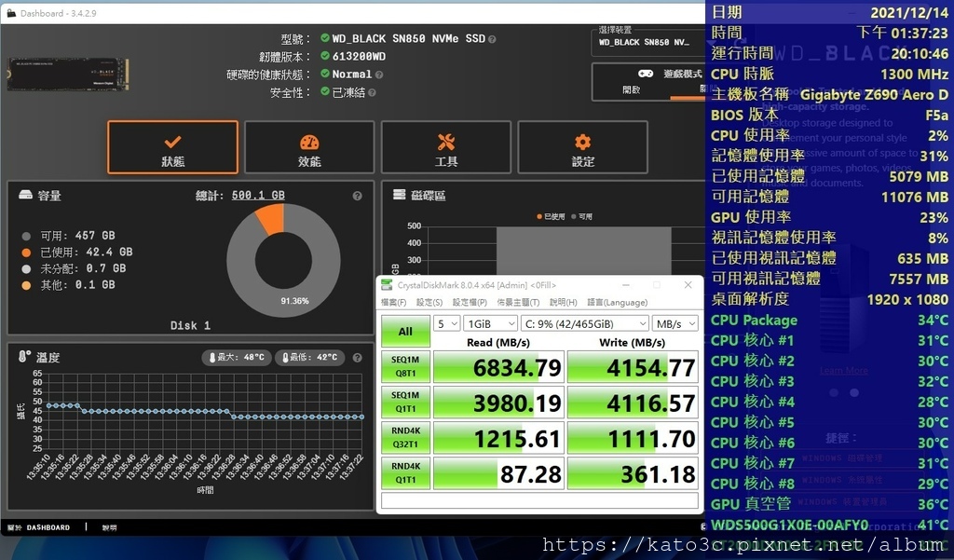The width and height of the screenshot is (954, 560).
Task: Click the help icon in the 容量 panel
Action: [x=357, y=196]
